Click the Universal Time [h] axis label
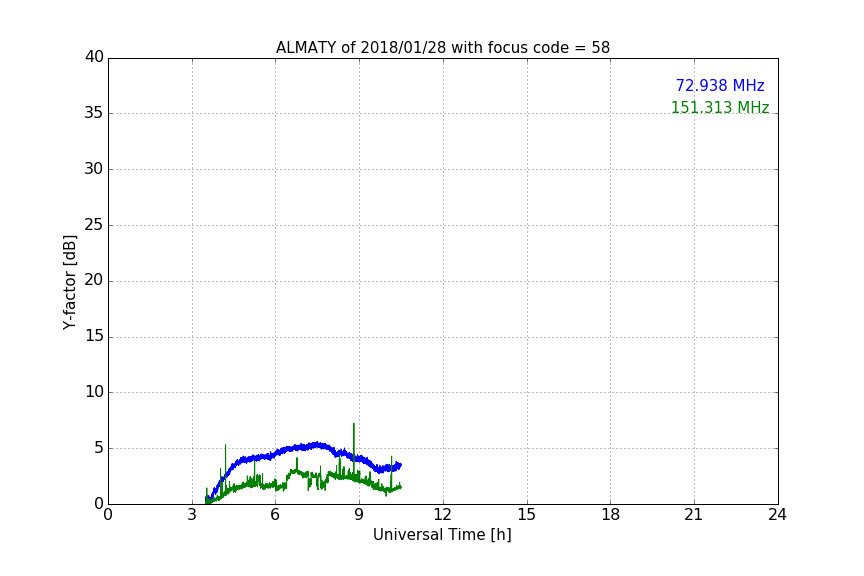Viewport: 864px width, 576px height. [x=442, y=535]
